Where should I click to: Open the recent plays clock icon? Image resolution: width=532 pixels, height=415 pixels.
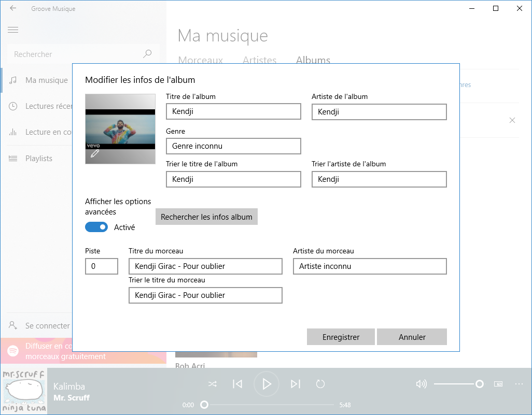click(x=13, y=106)
